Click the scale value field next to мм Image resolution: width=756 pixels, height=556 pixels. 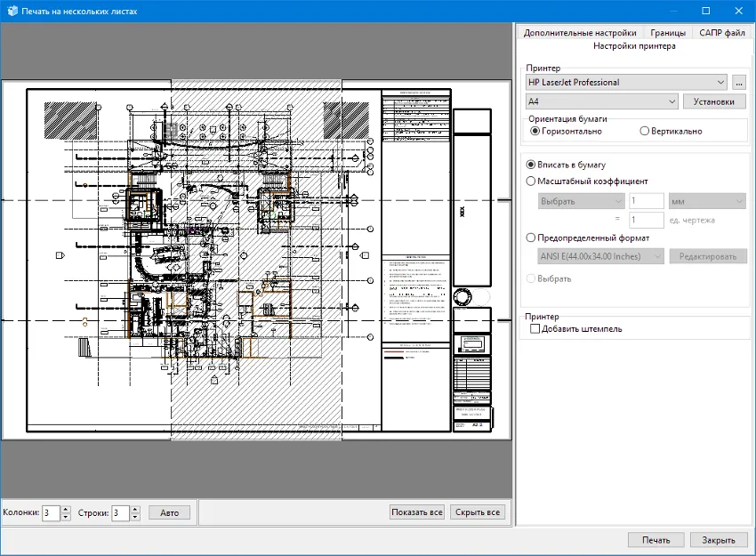click(x=647, y=201)
